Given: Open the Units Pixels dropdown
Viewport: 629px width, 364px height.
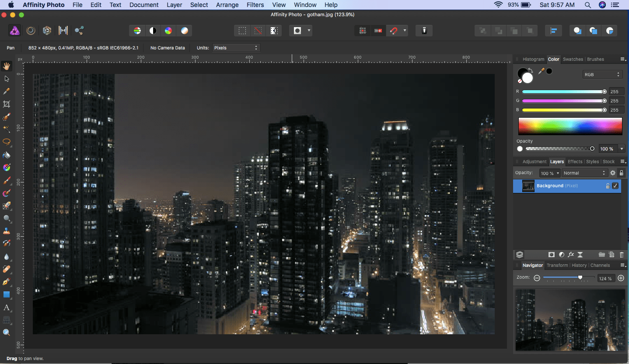Looking at the screenshot, I should tap(236, 48).
